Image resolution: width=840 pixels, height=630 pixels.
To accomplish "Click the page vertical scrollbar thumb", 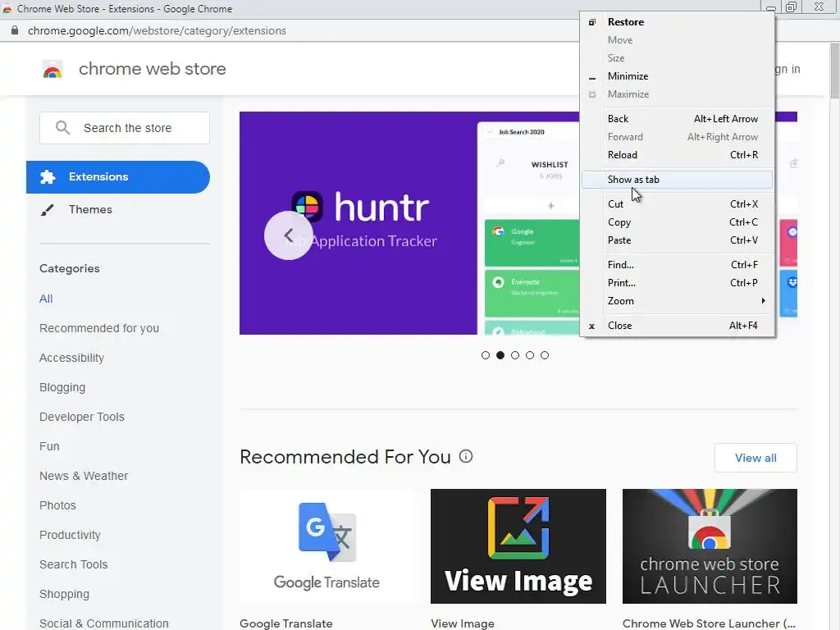I will pyautogui.click(x=834, y=71).
